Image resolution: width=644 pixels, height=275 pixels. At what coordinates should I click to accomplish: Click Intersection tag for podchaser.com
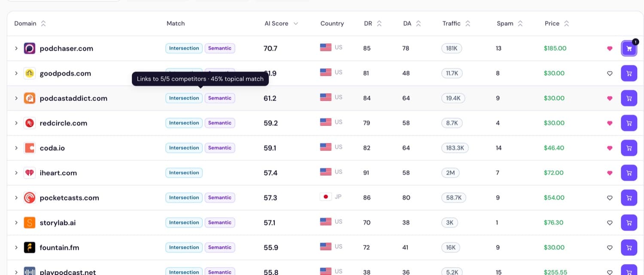pos(184,48)
